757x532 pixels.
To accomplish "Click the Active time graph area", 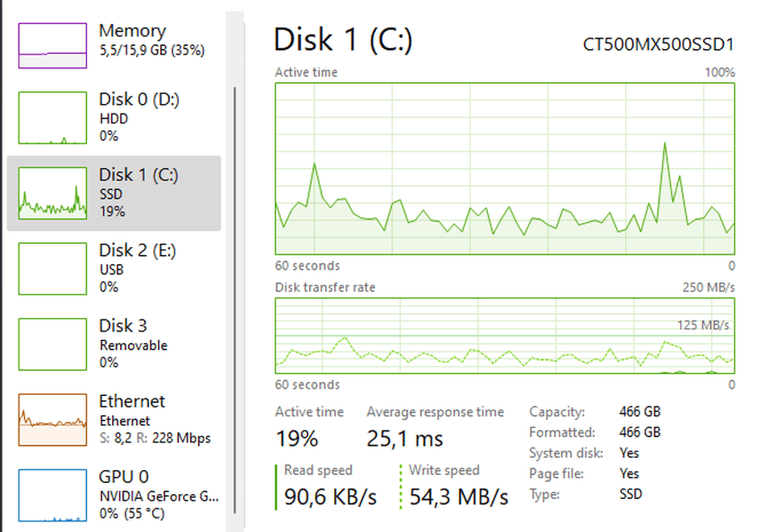I will click(505, 169).
